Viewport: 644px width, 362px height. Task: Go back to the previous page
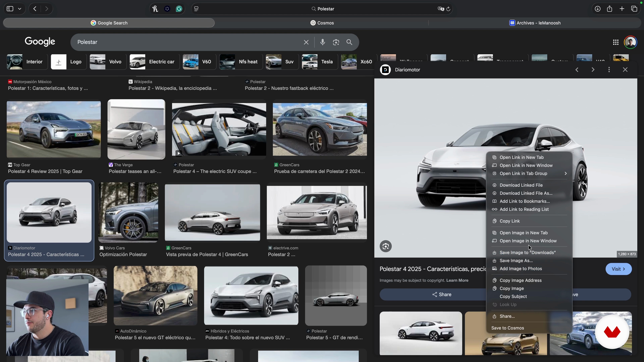click(35, 9)
